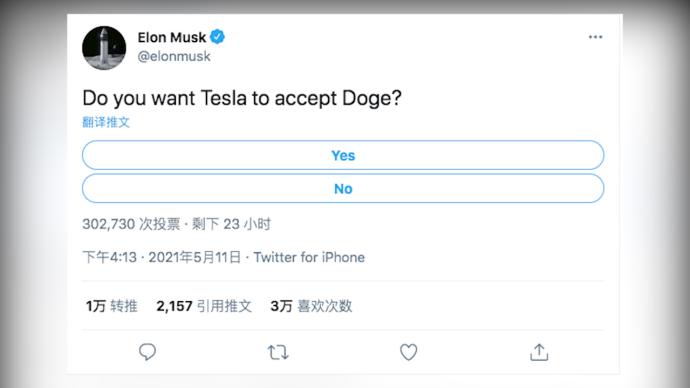
Task: Retweet using the arrows icon
Action: pos(278,352)
